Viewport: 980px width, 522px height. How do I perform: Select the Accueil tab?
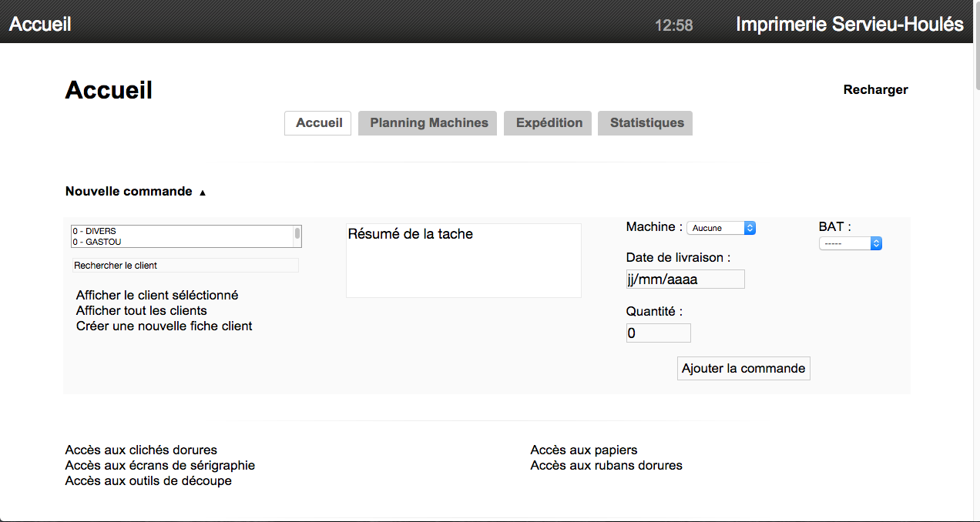pos(318,123)
